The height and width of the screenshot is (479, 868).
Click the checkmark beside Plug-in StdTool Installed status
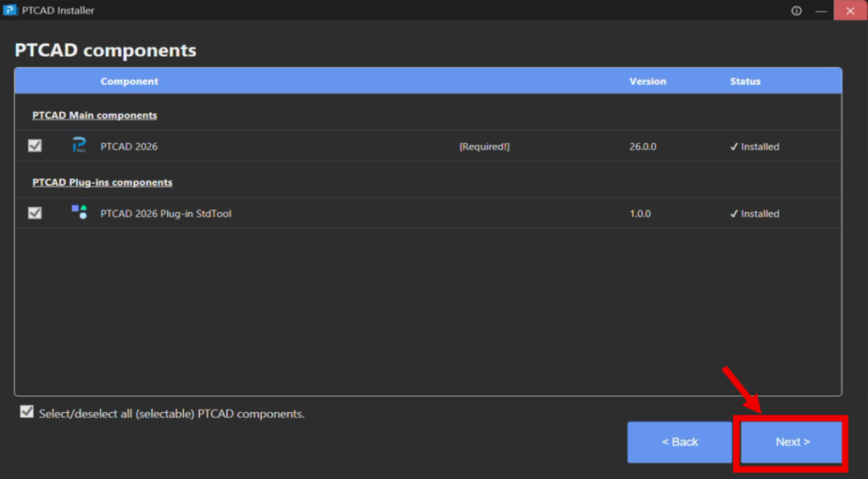click(734, 214)
